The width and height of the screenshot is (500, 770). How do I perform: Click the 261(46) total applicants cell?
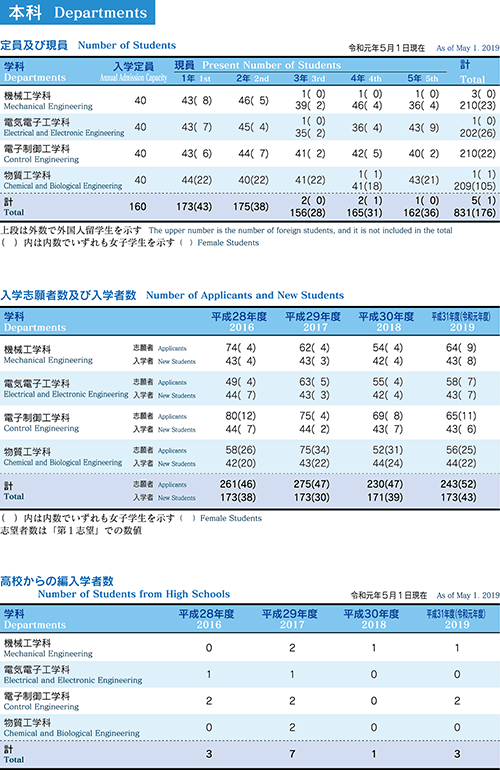click(x=238, y=484)
